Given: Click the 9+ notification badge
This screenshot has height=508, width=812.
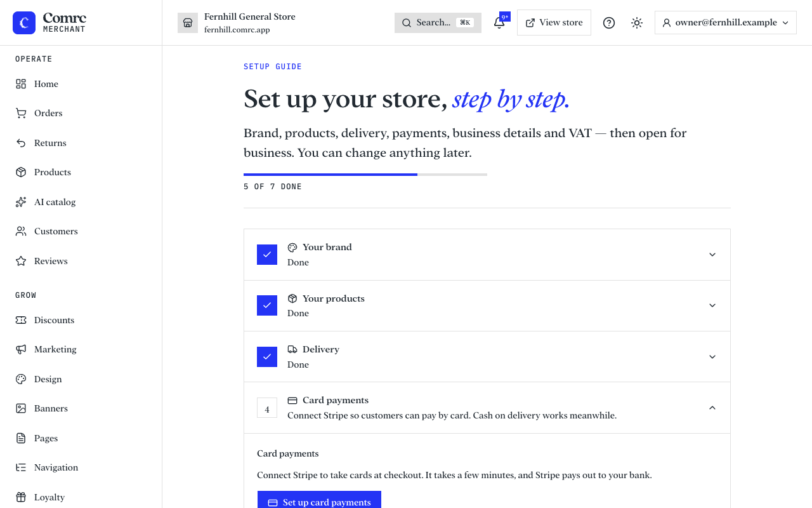Looking at the screenshot, I should pos(505,17).
